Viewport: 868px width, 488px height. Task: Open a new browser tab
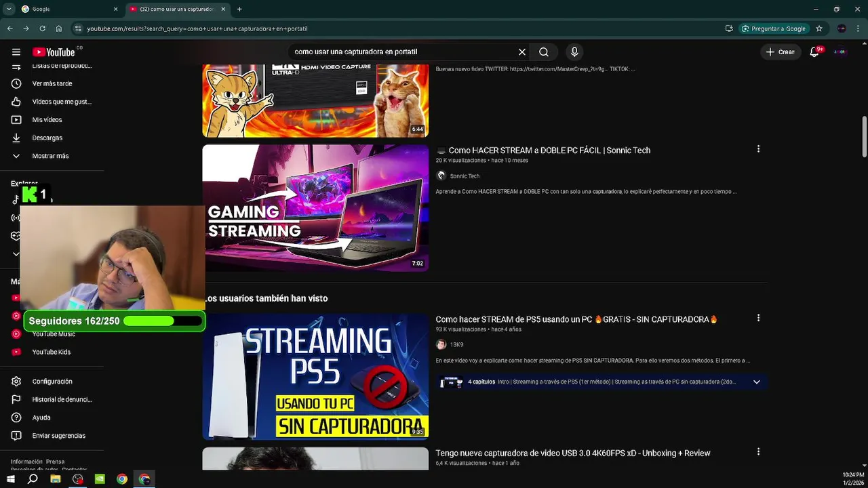(239, 9)
